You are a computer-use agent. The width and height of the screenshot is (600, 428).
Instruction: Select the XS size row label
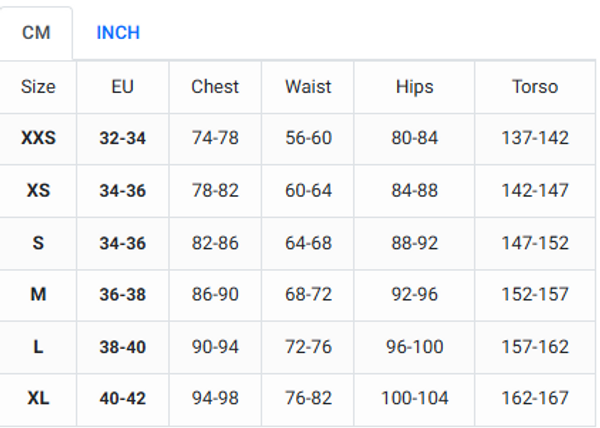(38, 190)
